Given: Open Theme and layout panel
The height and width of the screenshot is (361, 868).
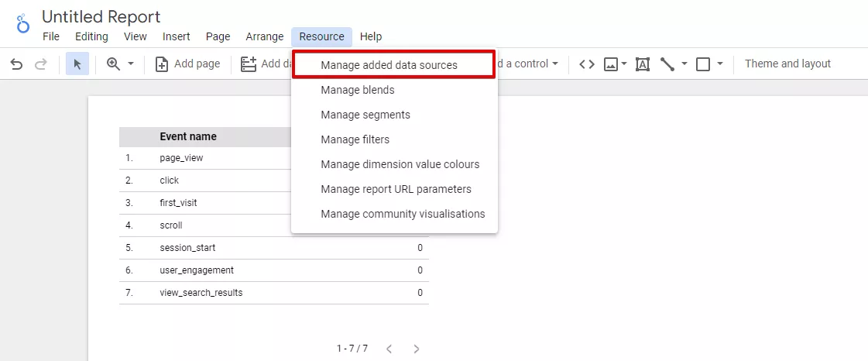Looking at the screenshot, I should click(787, 64).
